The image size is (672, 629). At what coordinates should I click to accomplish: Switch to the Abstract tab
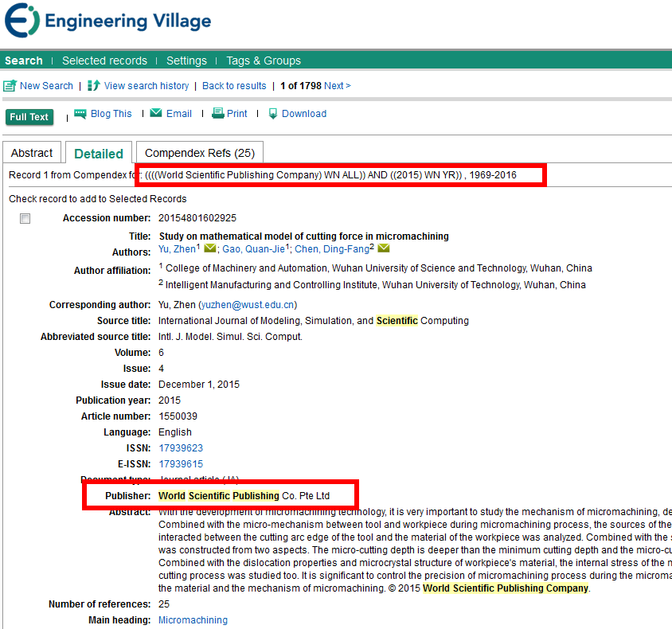coord(33,153)
